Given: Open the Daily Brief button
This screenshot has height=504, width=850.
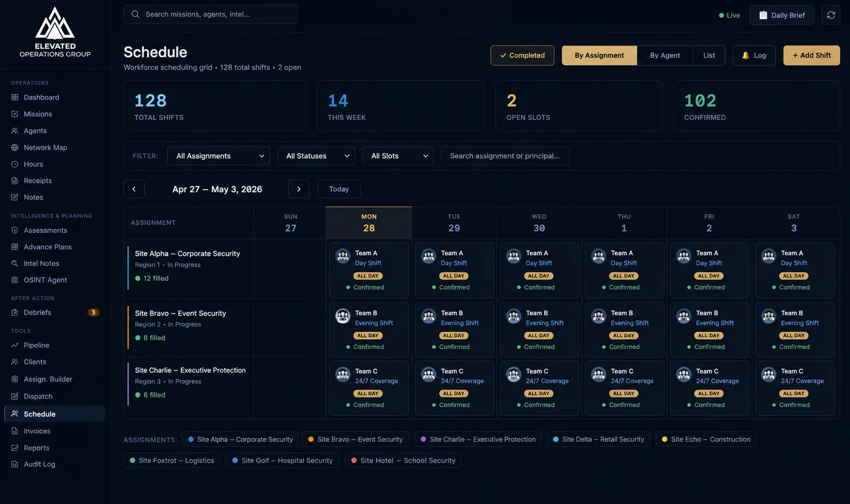Looking at the screenshot, I should [x=782, y=15].
